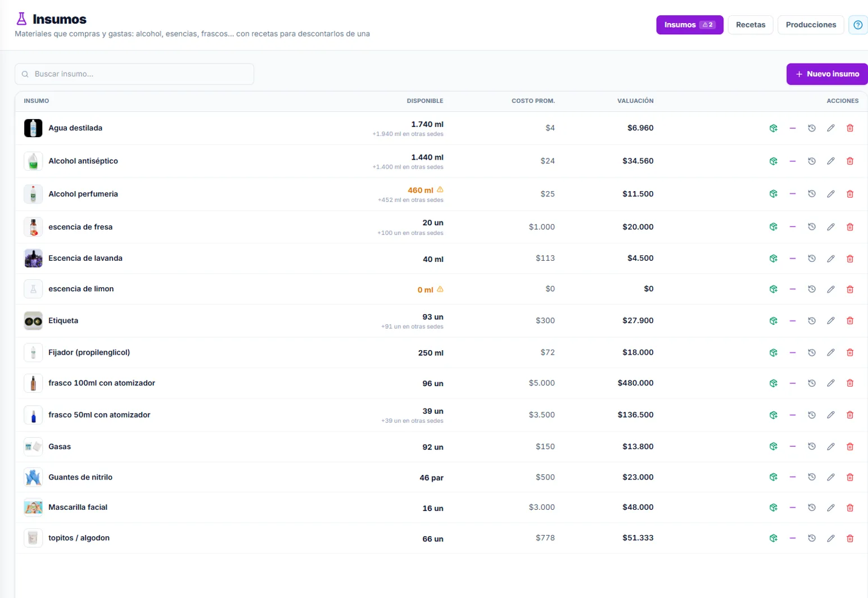Click the DISPONIBLE column header
Image resolution: width=868 pixels, height=598 pixels.
click(425, 101)
